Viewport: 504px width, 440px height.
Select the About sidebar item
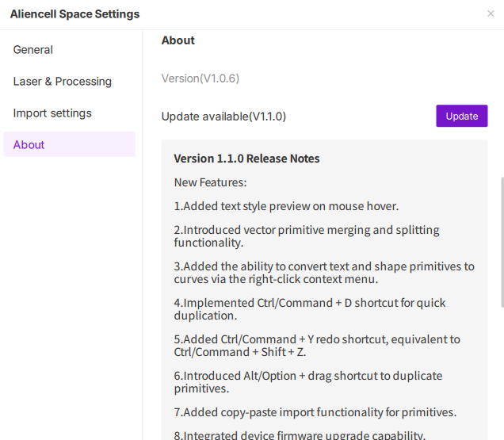tap(29, 145)
